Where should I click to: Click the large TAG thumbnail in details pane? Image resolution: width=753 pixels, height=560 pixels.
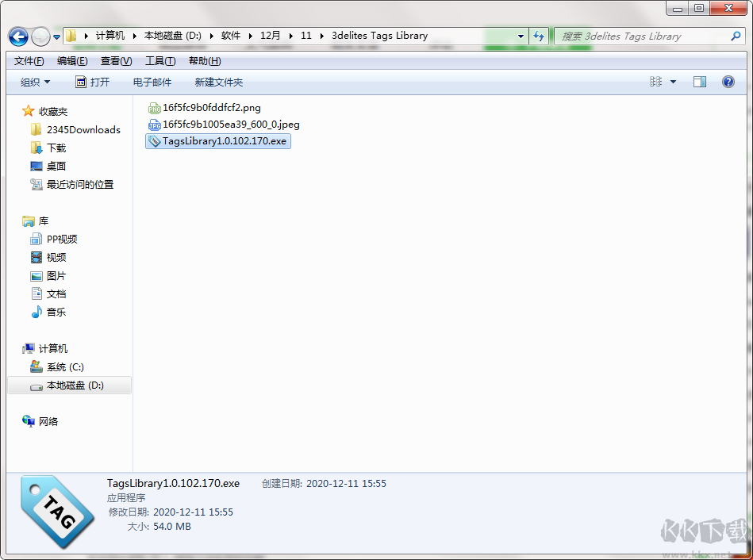click(50, 512)
